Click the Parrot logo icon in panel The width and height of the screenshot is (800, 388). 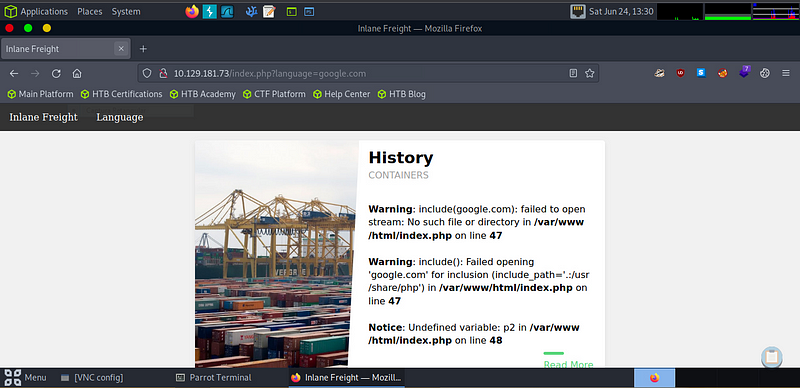tap(10, 11)
